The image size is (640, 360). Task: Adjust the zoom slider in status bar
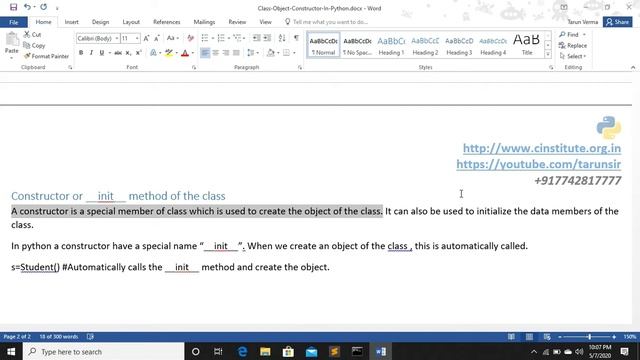tap(589, 337)
